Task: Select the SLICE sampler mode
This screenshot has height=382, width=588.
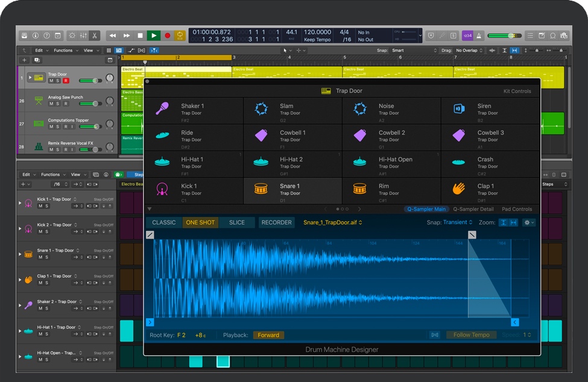Action: pyautogui.click(x=237, y=222)
